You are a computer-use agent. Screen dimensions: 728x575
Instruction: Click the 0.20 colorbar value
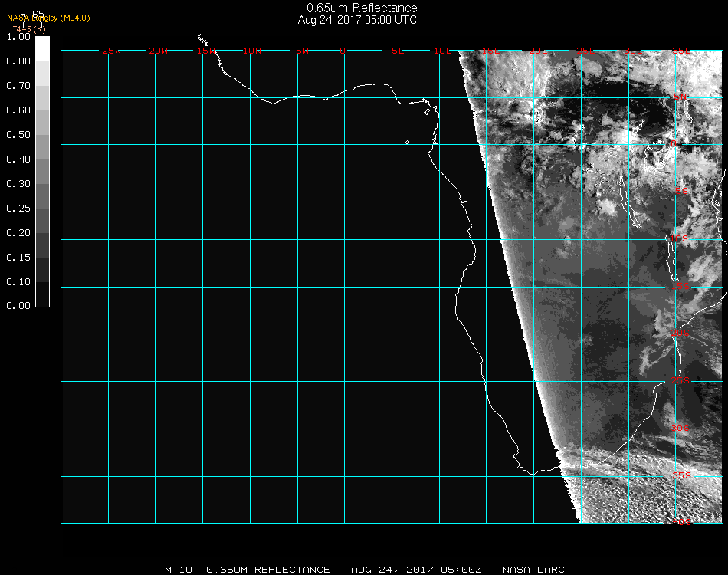click(x=18, y=233)
